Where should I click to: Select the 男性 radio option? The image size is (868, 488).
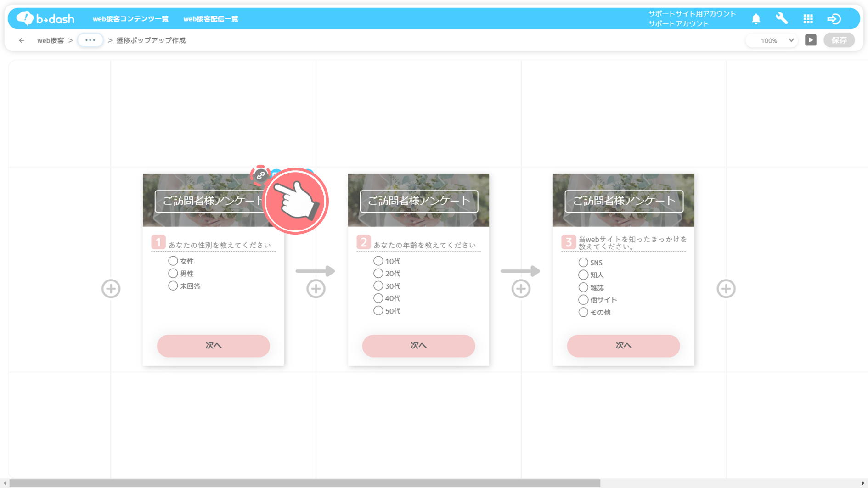point(173,273)
